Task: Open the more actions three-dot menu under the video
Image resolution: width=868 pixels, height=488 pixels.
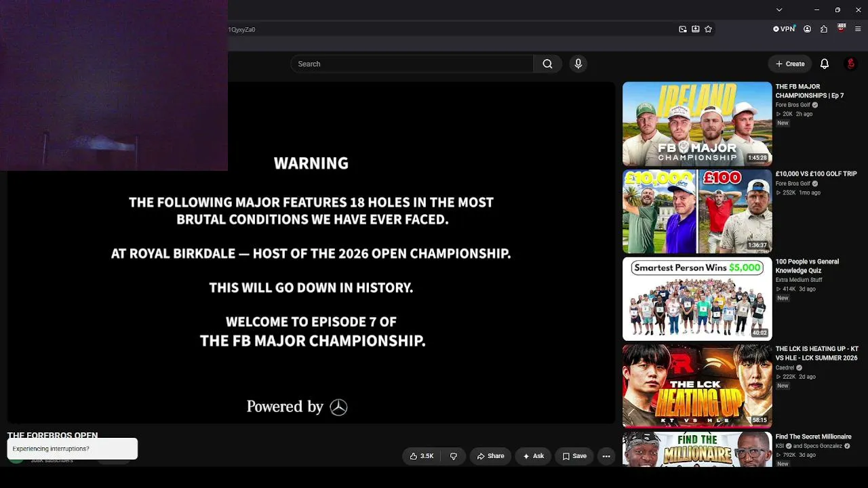Action: pos(606,456)
